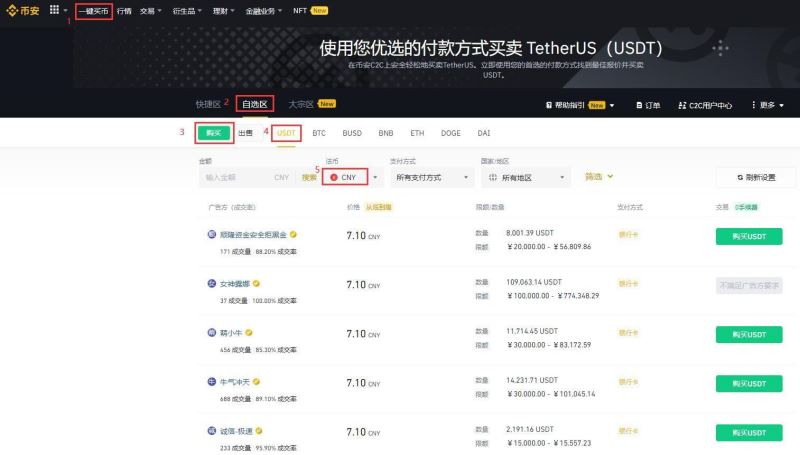
Task: Click the 刷新设置 button
Action: [756, 178]
